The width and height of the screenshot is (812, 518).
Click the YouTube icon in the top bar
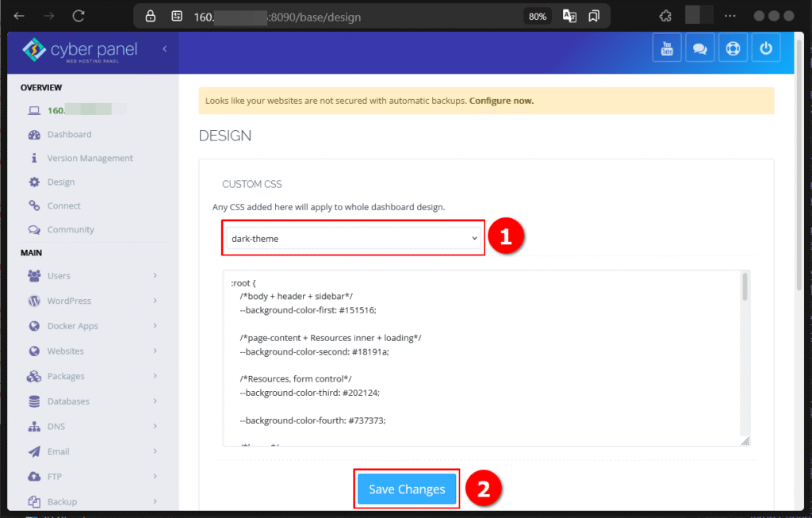[667, 47]
